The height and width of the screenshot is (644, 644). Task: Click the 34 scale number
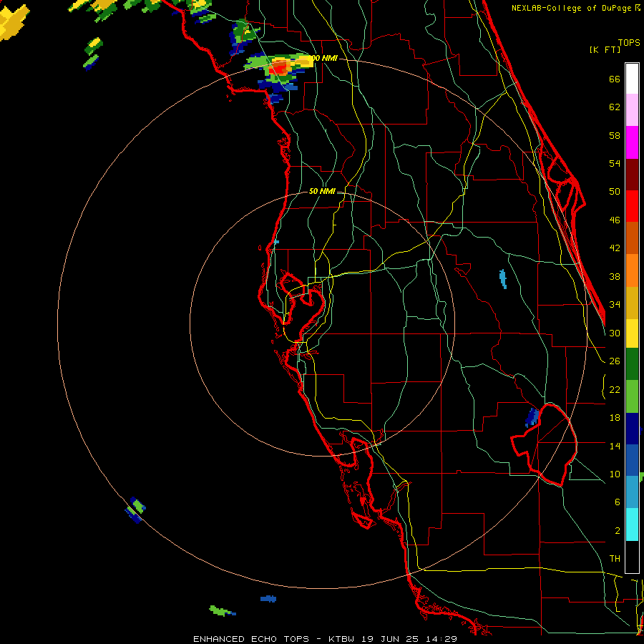click(615, 304)
